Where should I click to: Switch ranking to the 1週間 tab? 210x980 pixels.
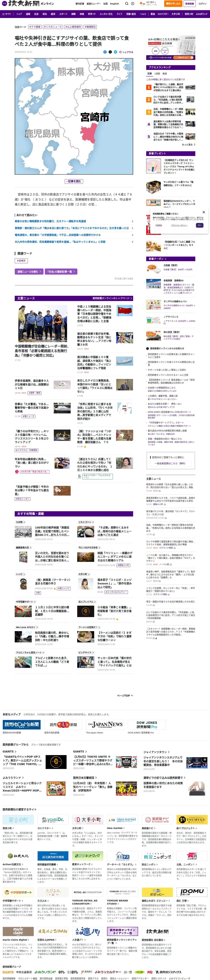(157, 74)
